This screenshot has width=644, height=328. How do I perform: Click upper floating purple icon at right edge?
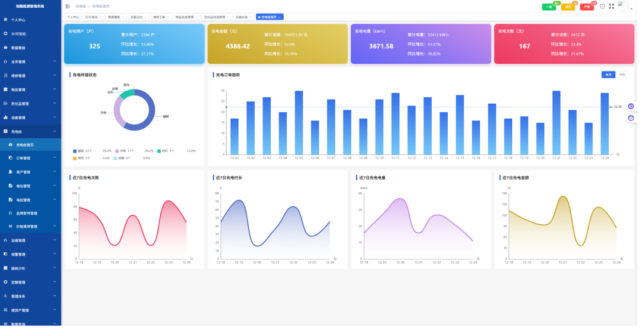pos(631,106)
